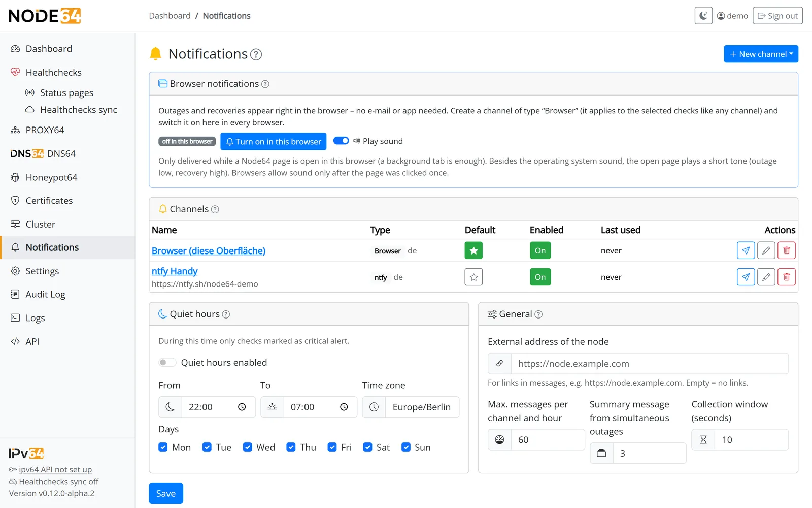Screen dimensions: 812x508
Task: Click Turn on in this browser button
Action: (x=274, y=141)
